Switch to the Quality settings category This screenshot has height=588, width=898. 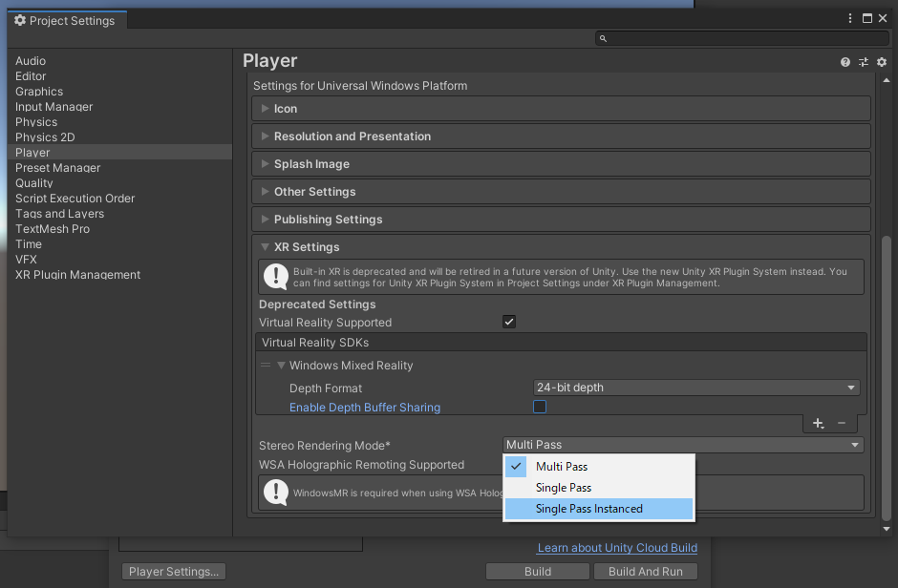point(34,182)
